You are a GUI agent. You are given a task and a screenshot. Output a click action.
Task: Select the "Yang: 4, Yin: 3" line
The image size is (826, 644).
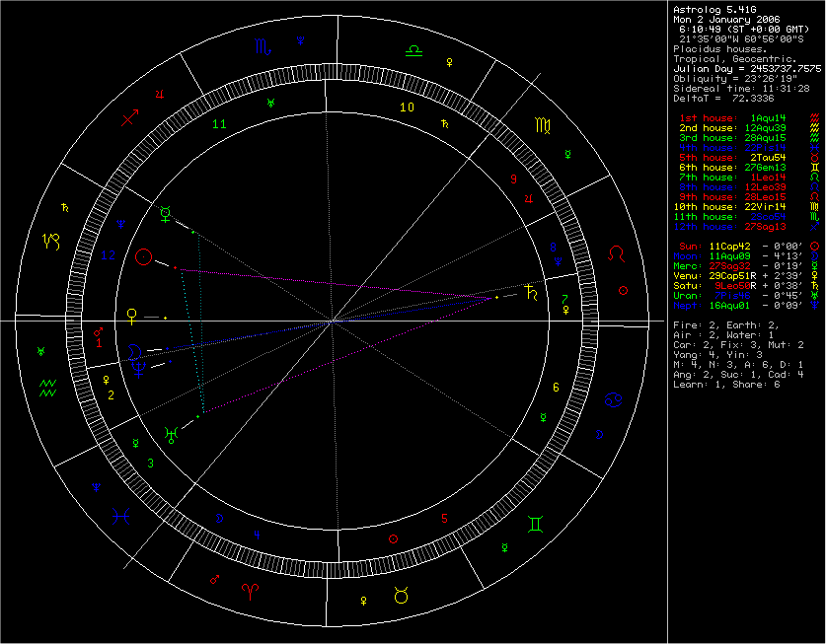click(717, 355)
